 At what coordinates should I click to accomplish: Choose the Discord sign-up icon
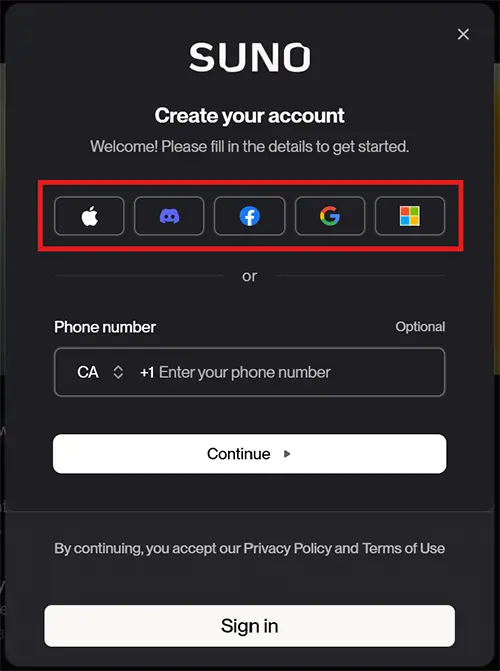tap(169, 216)
